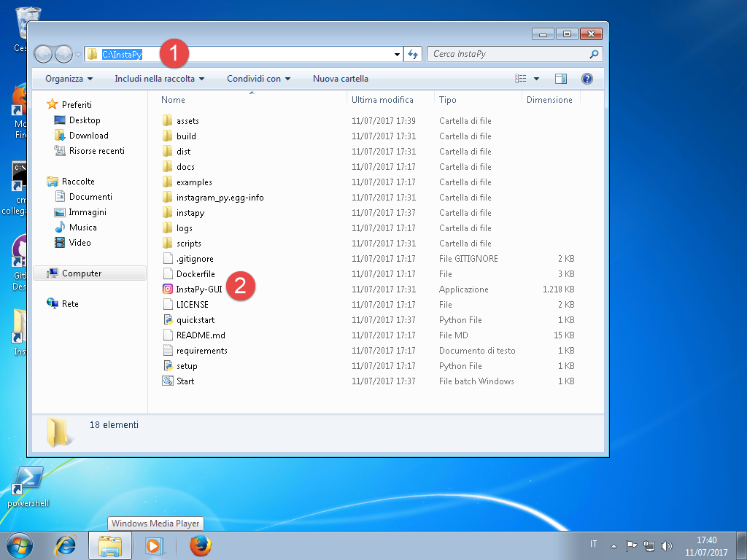Screen dimensions: 747x560
Task: Click the address bar showing C:\InstaPy
Action: [x=243, y=54]
